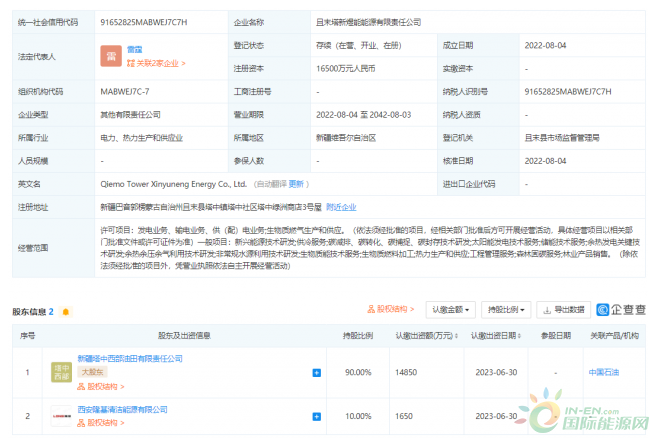
Task: Click the company name 且末塔新煜能能源有限责任公司
Action: pyautogui.click(x=368, y=22)
